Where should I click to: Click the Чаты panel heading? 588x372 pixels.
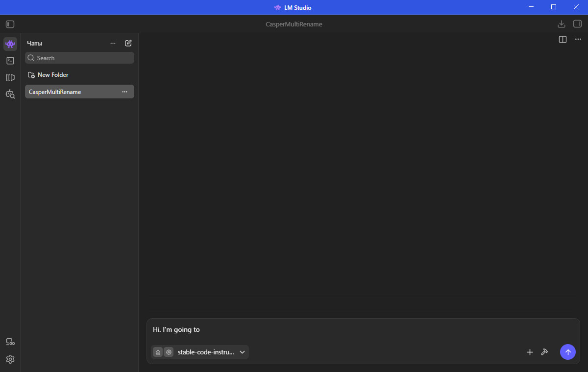point(34,43)
